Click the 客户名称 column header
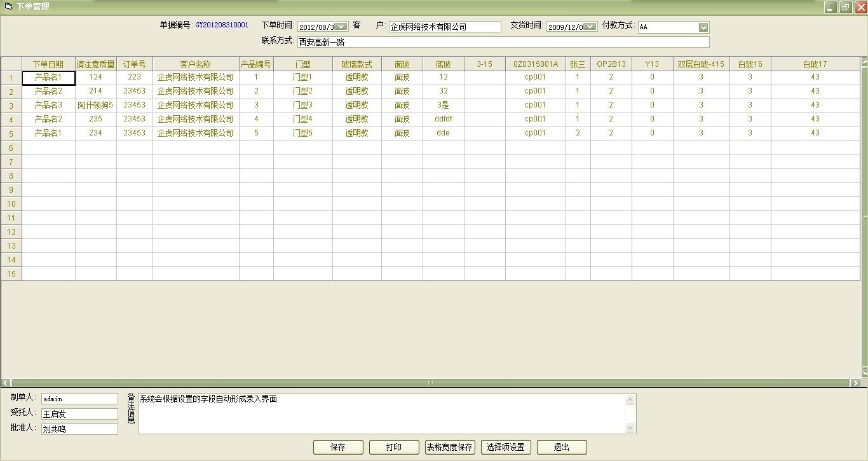Viewport: 868px width, 461px height. [196, 64]
